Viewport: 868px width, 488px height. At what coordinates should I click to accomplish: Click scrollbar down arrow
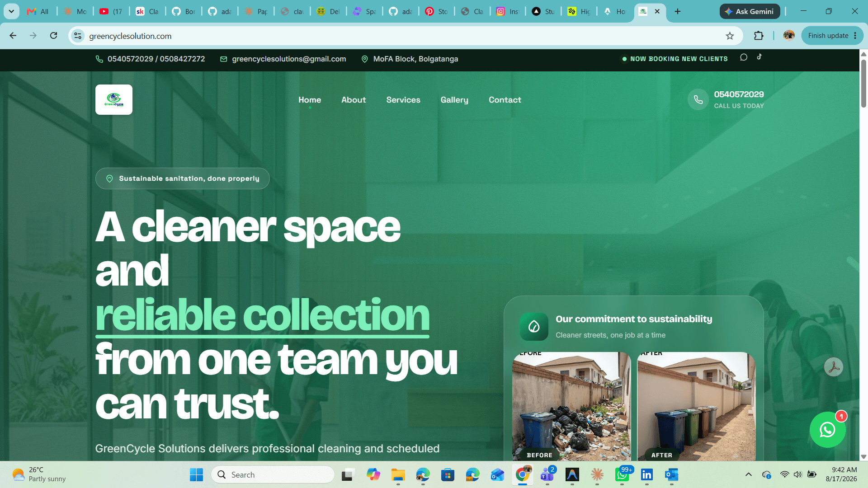(863, 457)
